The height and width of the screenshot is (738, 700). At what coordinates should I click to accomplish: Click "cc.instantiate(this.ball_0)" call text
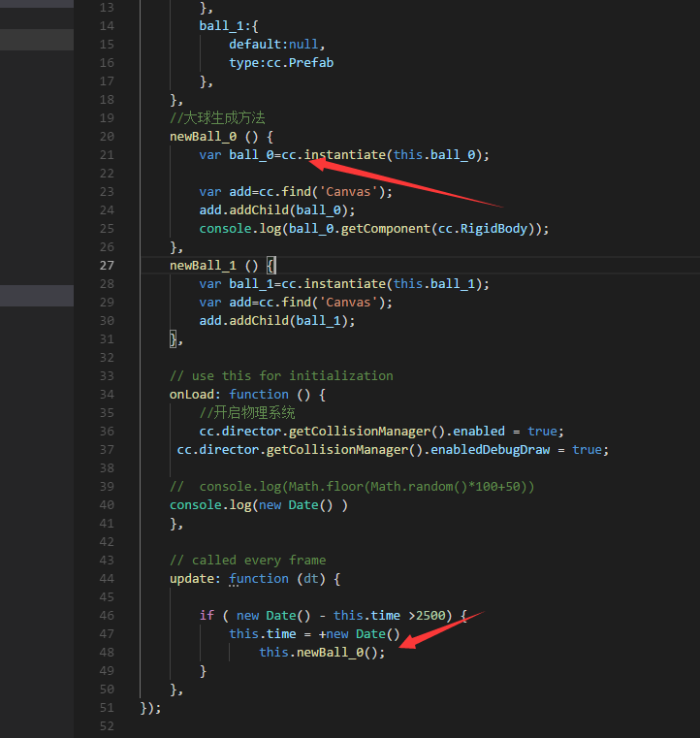tap(382, 155)
